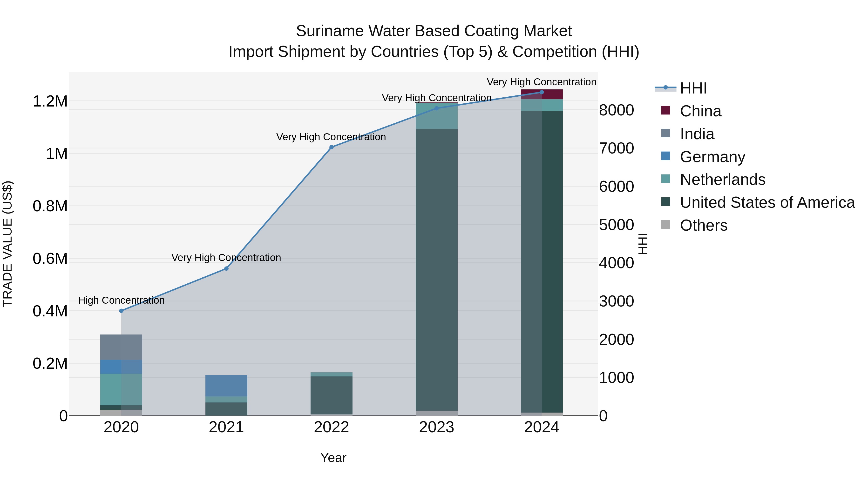This screenshot has width=868, height=488.
Task: Click the chart title 'Suriname Water Based Coating Market'
Action: point(434,31)
